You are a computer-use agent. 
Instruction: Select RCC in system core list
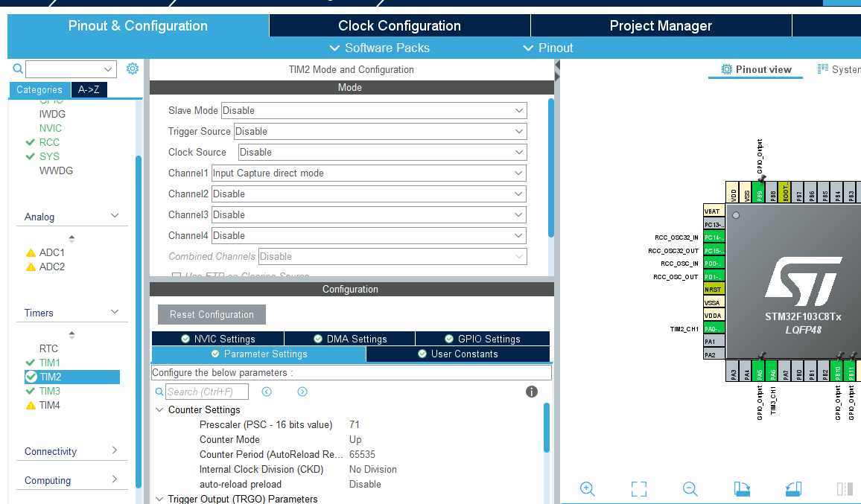tap(49, 142)
